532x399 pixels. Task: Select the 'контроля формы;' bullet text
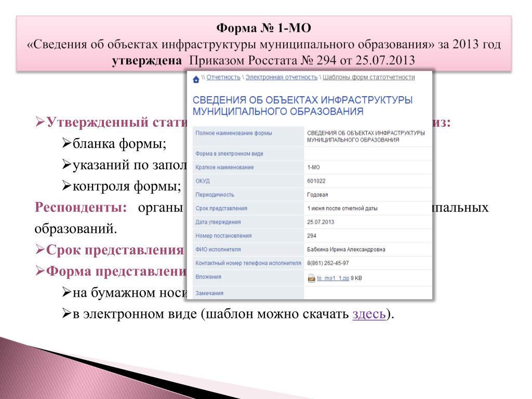127,186
